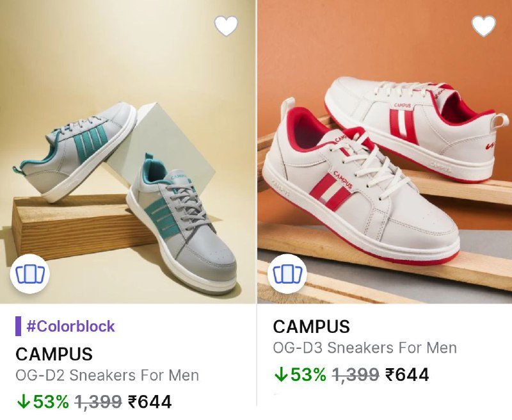Click green down arrow beside OG-D2 discount
Screen dimensions: 512x420
click(23, 402)
